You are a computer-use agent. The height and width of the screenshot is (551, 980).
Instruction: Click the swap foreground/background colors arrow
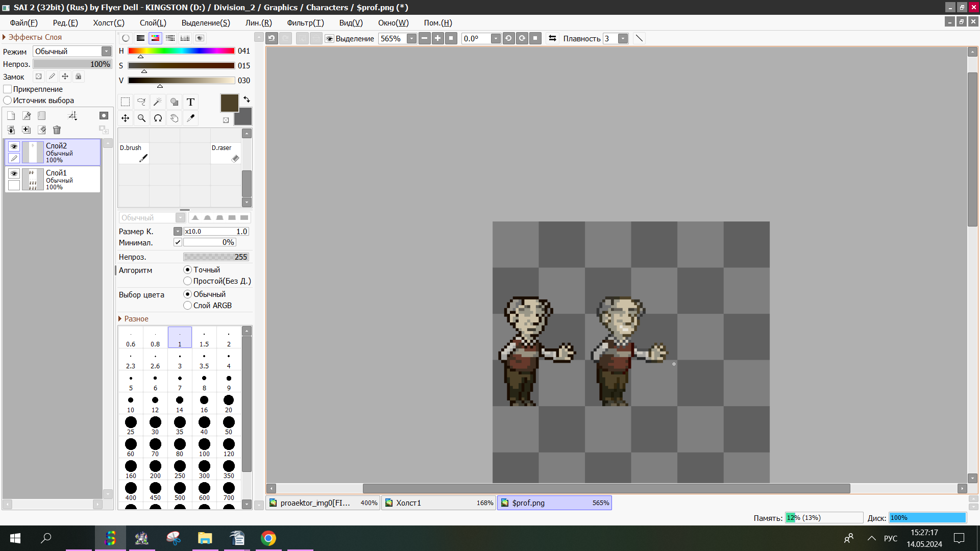(x=247, y=99)
